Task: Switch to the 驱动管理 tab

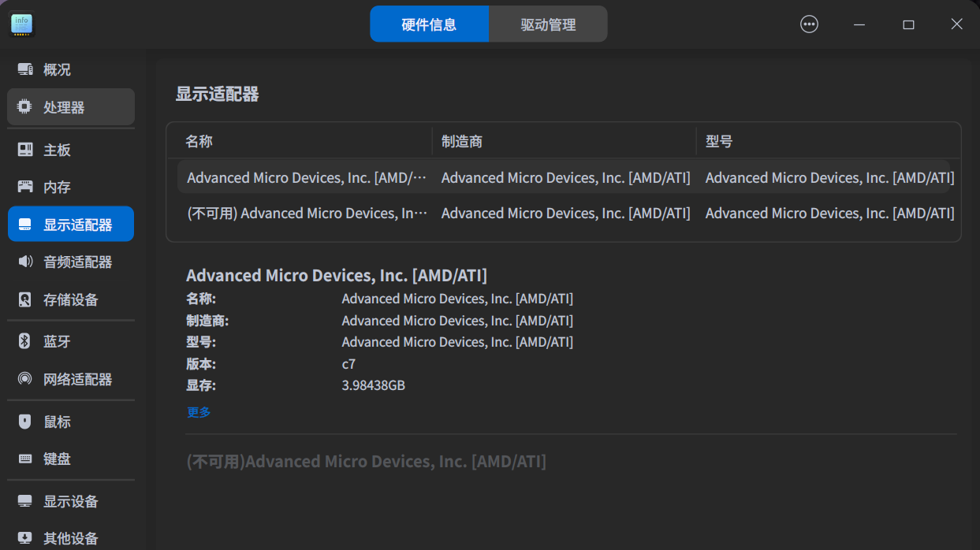Action: (x=548, y=24)
